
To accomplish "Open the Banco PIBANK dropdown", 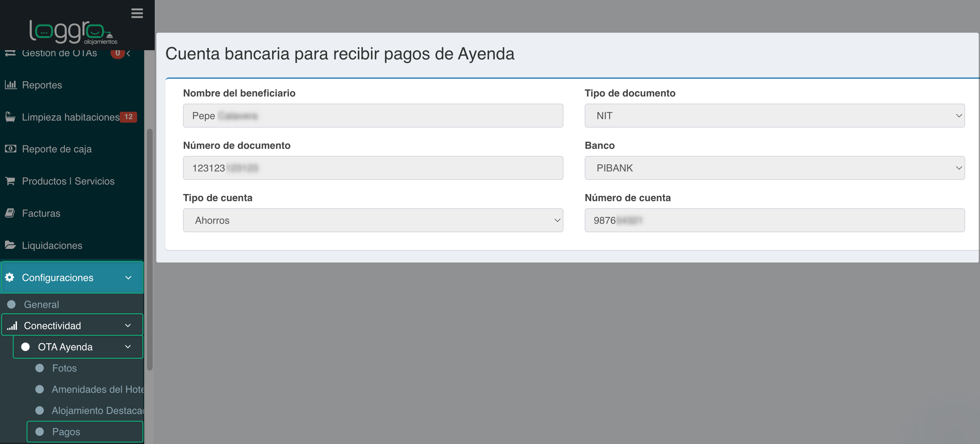I will tap(774, 168).
